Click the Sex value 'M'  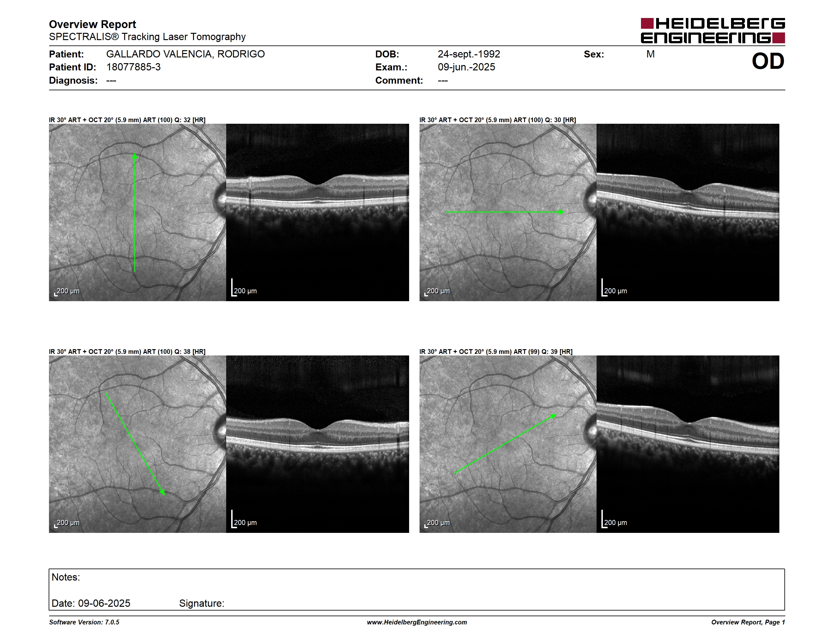click(x=650, y=54)
